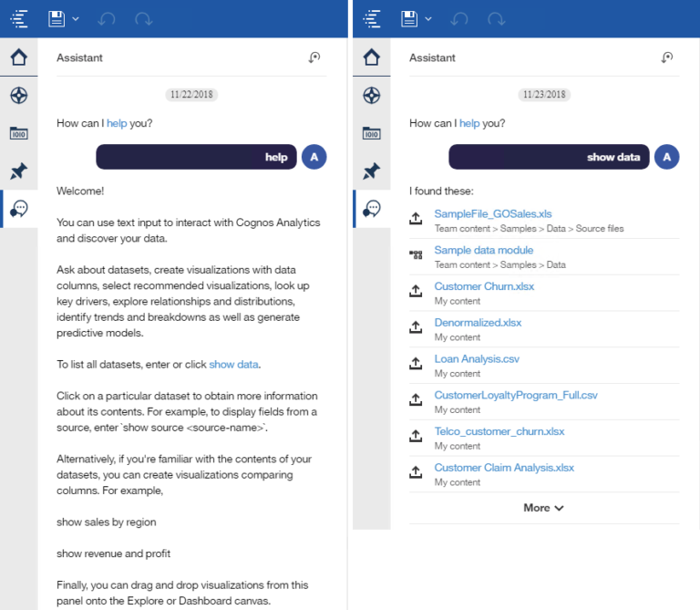Open Telco_customer_churn.xlsx link
Viewport: 700px width, 610px height.
(499, 431)
